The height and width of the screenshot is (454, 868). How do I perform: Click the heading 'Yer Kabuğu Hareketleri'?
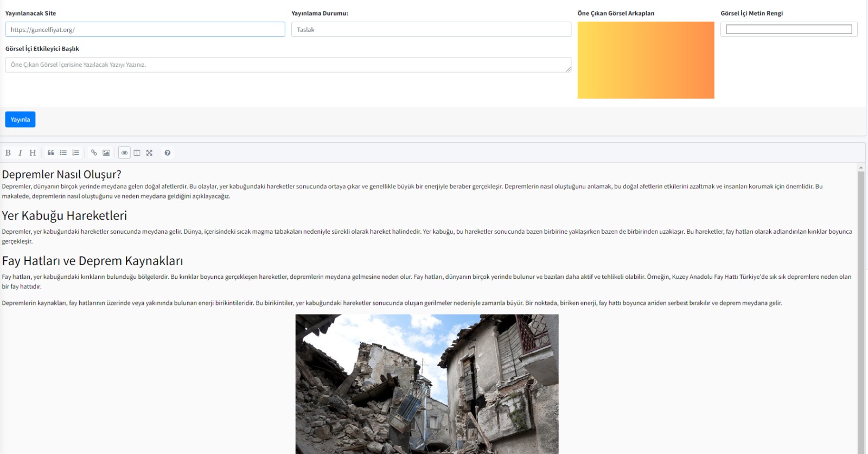65,215
